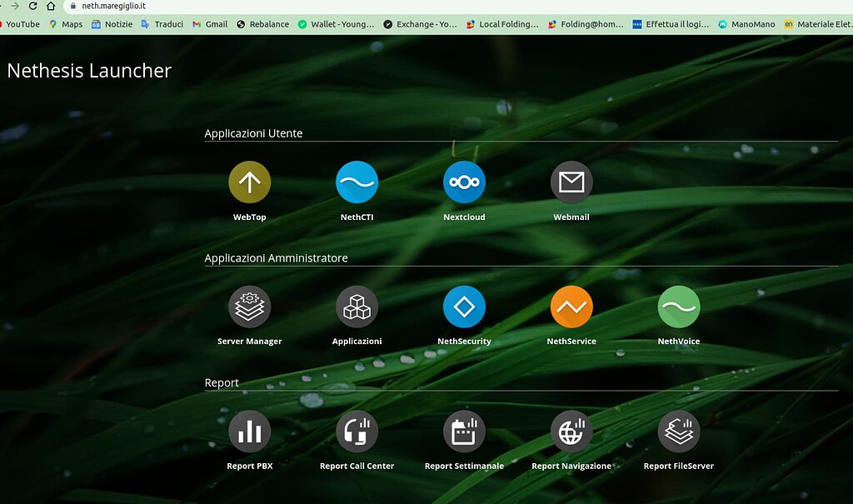Open the Report FileServer icon
Image resolution: width=853 pixels, height=504 pixels.
pyautogui.click(x=678, y=431)
